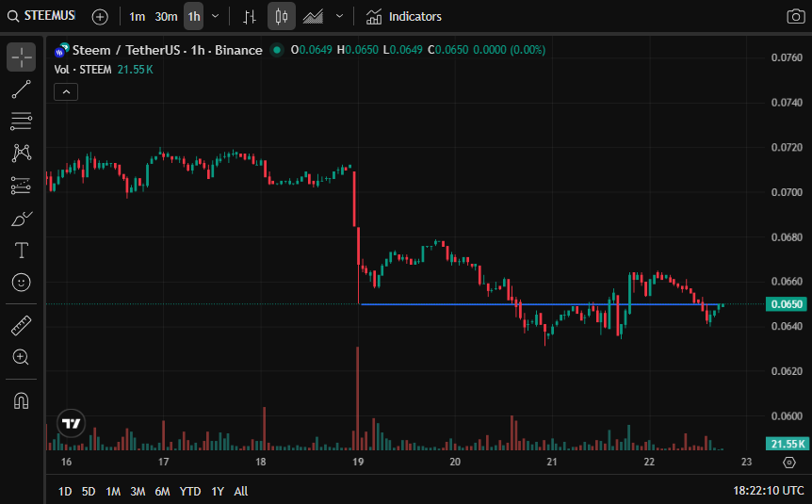Select the ruler measure tool
This screenshot has width=812, height=504.
click(x=22, y=325)
